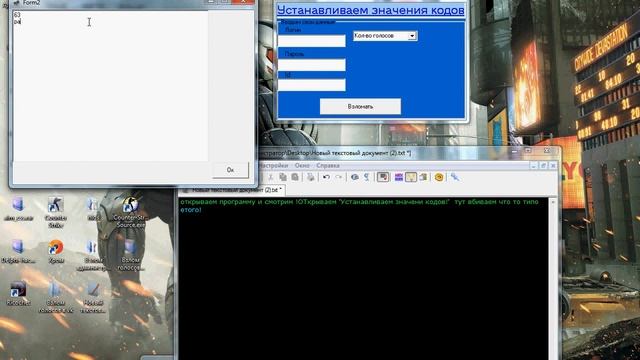Click the Взломать button
Viewport: 640px width, 360px height.
360,107
